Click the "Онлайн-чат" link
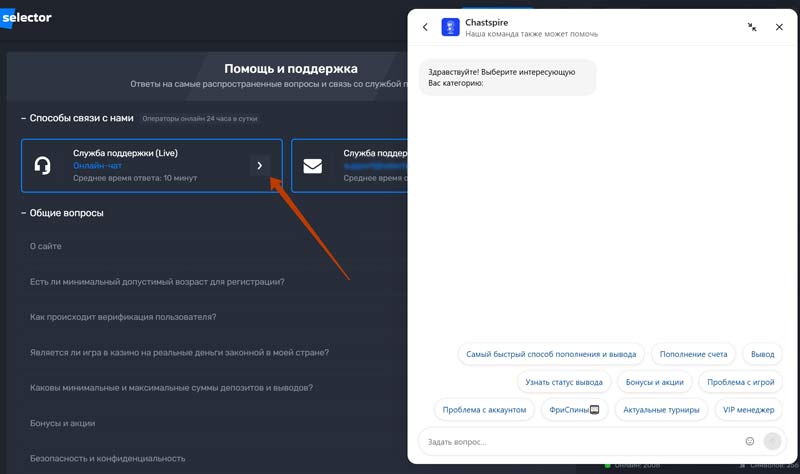The image size is (800, 474). [97, 165]
